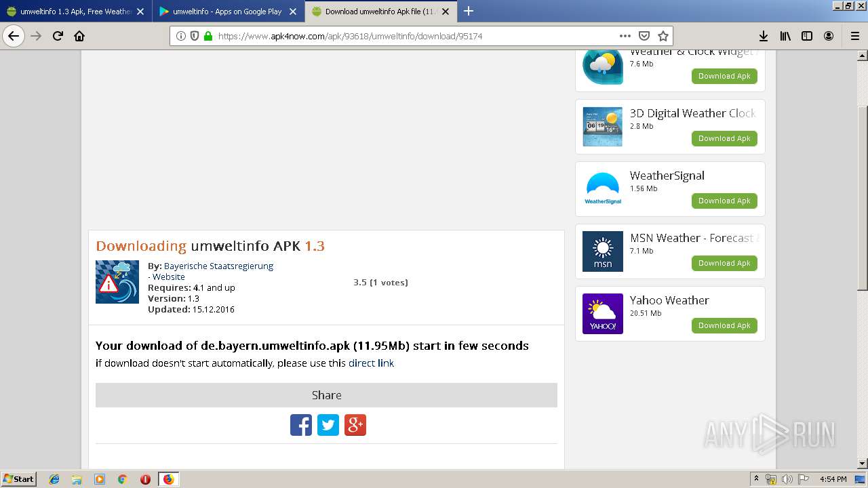Save page to Pocket

[644, 36]
